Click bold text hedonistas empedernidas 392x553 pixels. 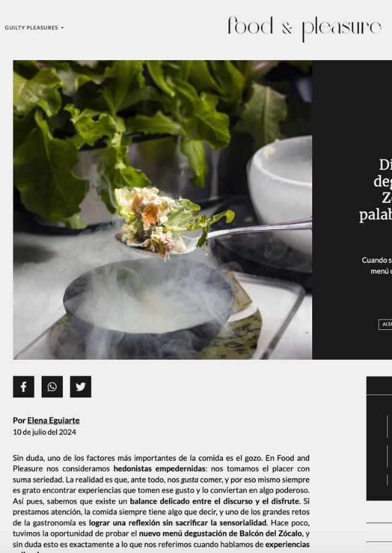coord(159,469)
